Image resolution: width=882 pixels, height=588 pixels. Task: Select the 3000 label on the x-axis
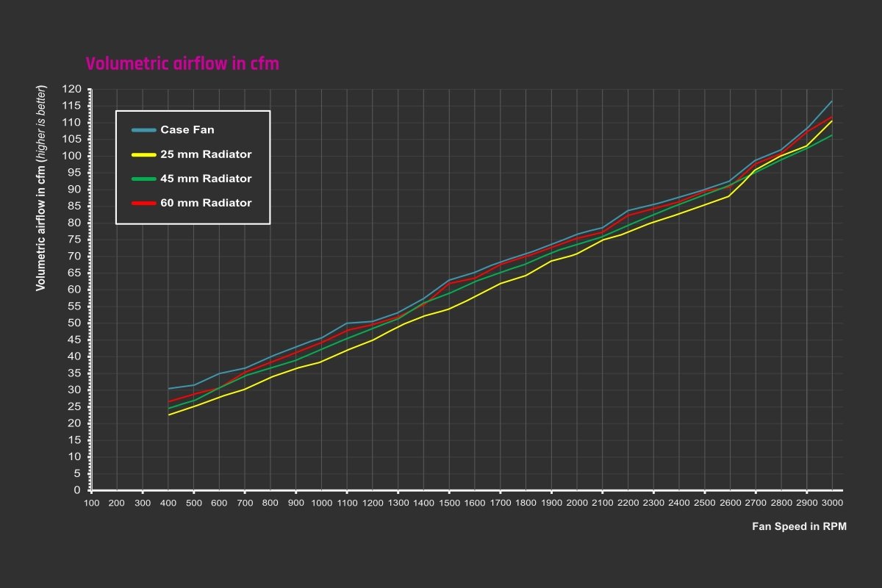(x=832, y=503)
